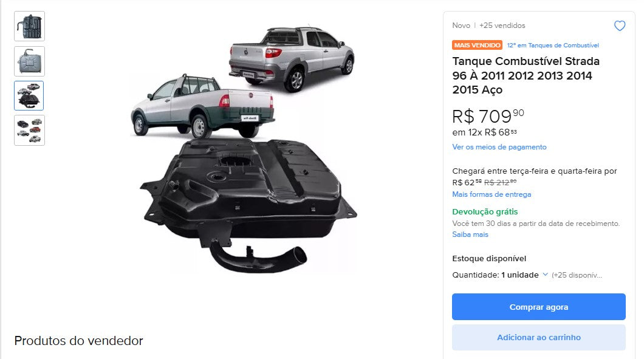The height and width of the screenshot is (359, 644).
Task: Expand the Quantidade unit dropdown
Action: (x=525, y=275)
